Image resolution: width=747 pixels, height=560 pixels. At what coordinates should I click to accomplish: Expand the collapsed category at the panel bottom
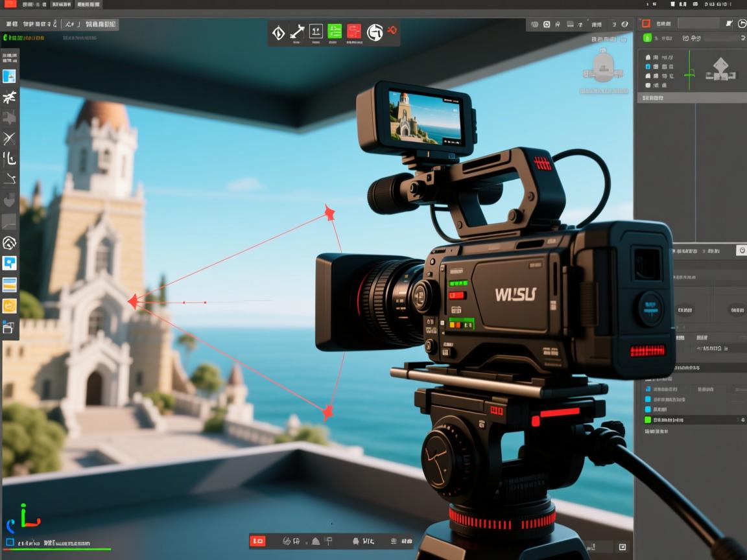654,431
